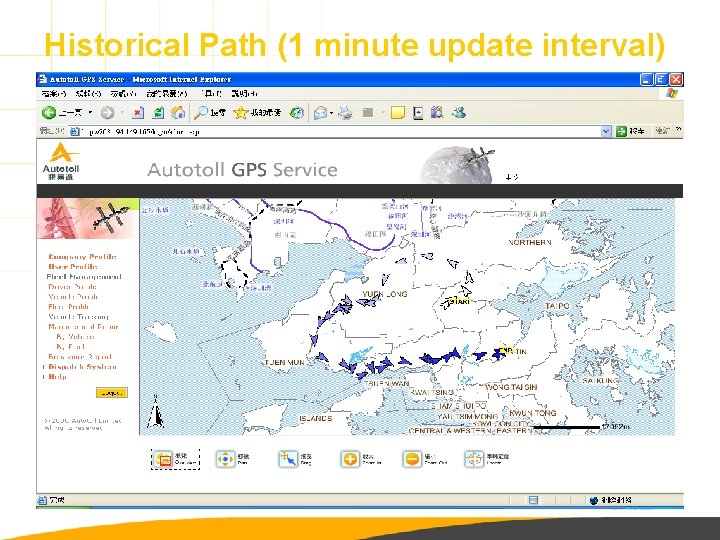
Task: Open the third menu (View) in menu bar
Action: click(123, 94)
